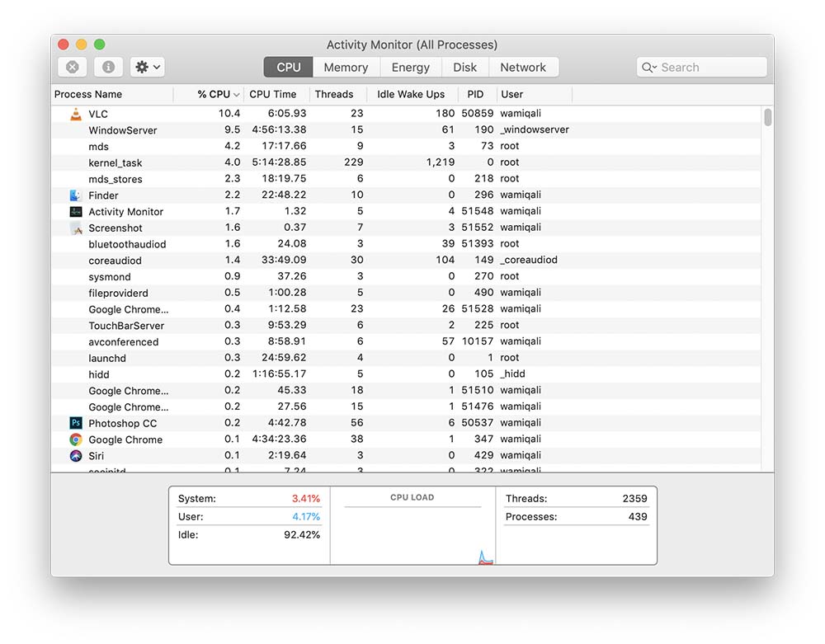Click the System percentage 3.41%
The width and height of the screenshot is (825, 644).
pyautogui.click(x=306, y=498)
